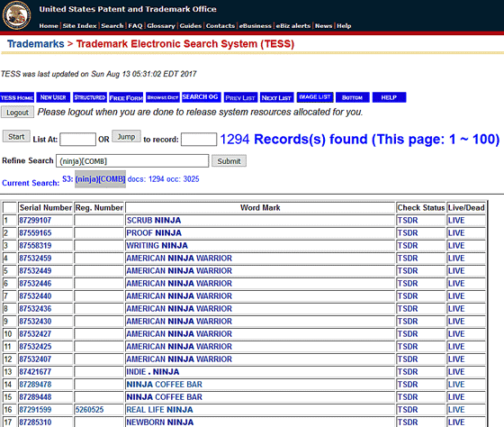Image resolution: width=504 pixels, height=427 pixels.
Task: Follow the Trademarks breadcrumb link
Action: tap(36, 44)
